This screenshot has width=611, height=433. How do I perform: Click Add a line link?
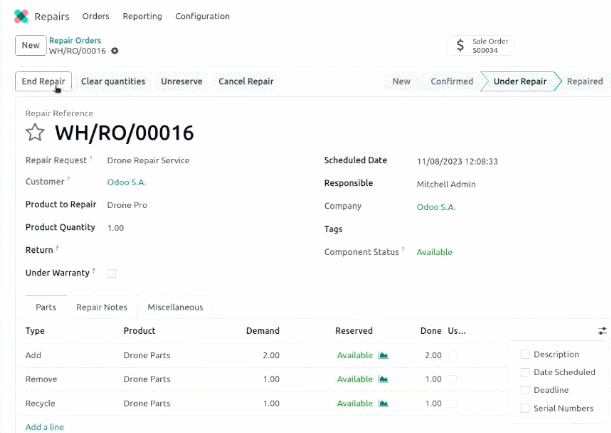tap(44, 427)
